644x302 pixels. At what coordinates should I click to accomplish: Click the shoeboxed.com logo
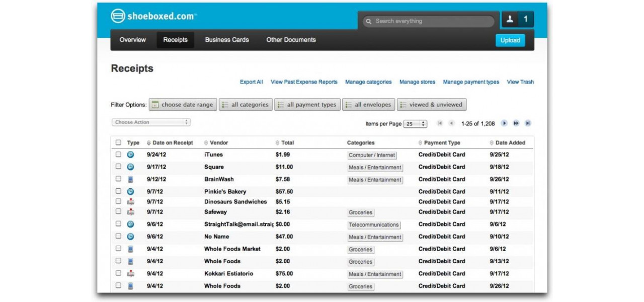[x=153, y=16]
